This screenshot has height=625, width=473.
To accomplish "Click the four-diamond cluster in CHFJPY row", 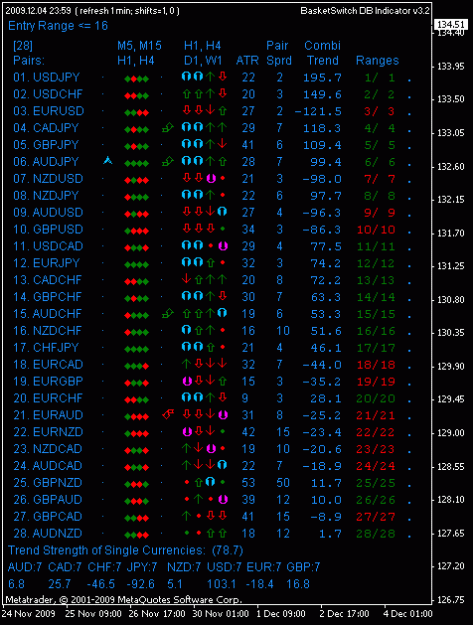I will (137, 349).
